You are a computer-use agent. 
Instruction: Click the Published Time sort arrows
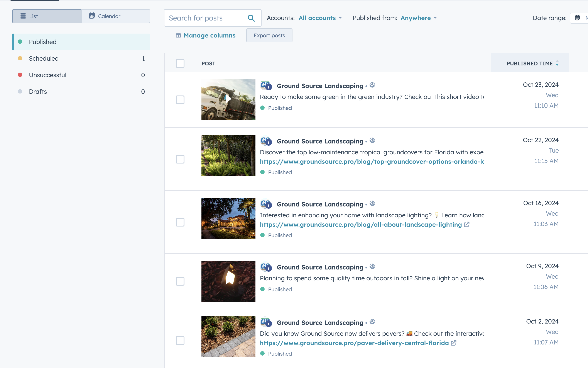click(x=557, y=63)
